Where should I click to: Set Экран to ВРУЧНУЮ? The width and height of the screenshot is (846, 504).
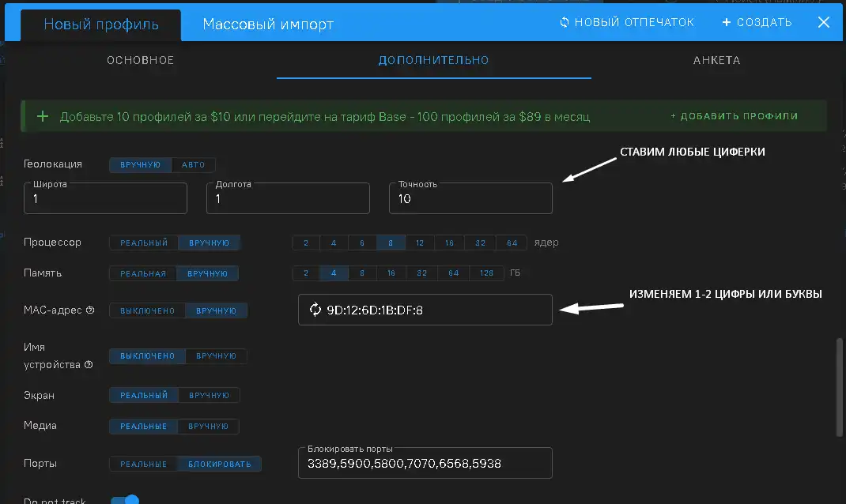pyautogui.click(x=210, y=396)
